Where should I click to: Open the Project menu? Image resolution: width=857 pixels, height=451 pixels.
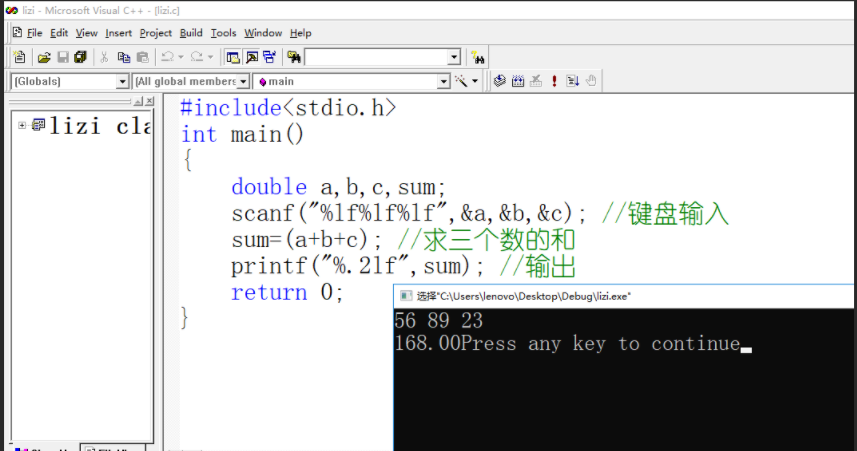click(156, 33)
